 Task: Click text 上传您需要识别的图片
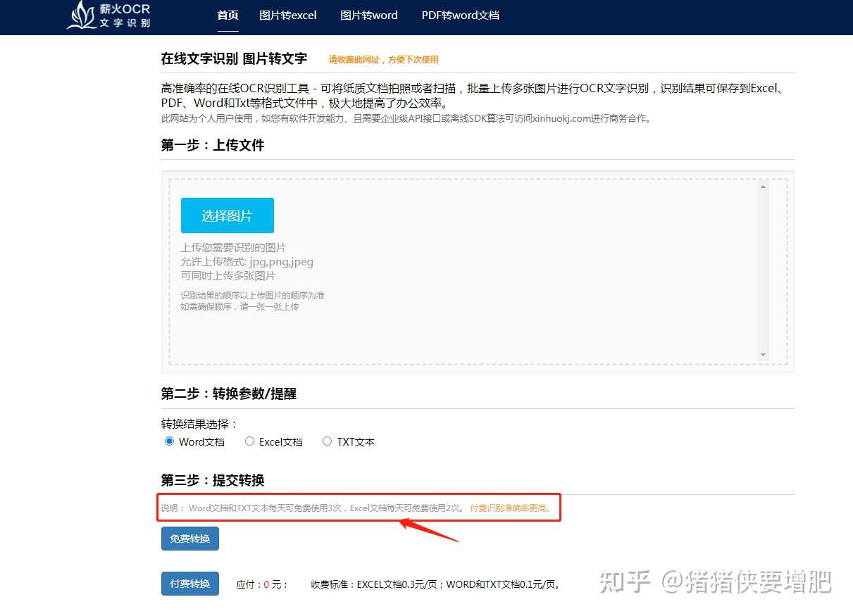tap(234, 248)
